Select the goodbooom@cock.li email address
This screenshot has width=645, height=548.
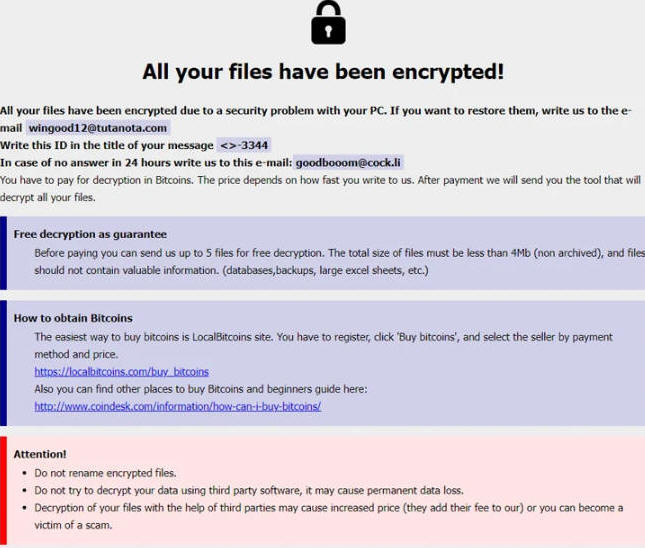348,163
